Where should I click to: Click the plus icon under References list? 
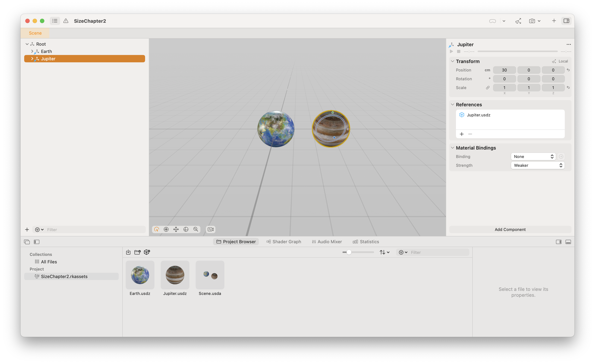(x=461, y=134)
